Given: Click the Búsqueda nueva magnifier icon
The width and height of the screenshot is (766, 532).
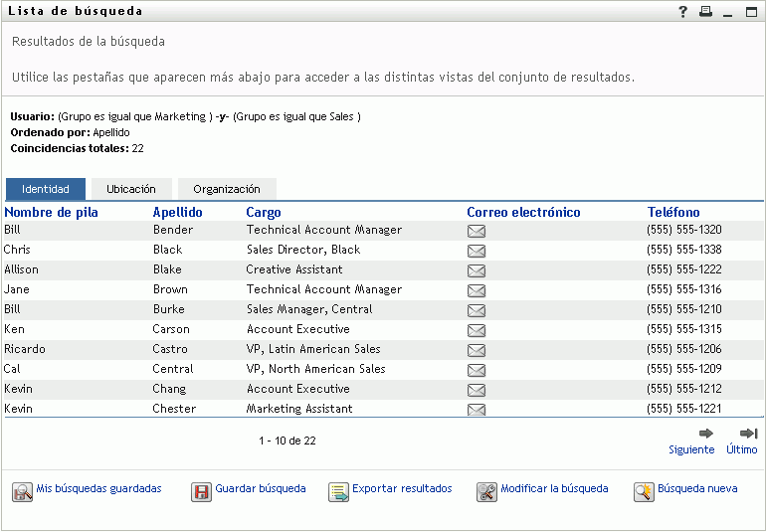Looking at the screenshot, I should (644, 491).
